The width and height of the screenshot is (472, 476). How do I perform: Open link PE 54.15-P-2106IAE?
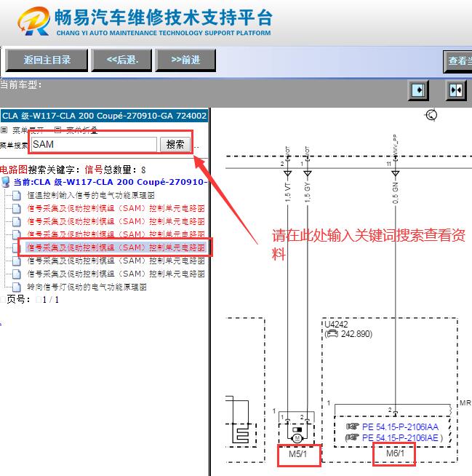400,438
